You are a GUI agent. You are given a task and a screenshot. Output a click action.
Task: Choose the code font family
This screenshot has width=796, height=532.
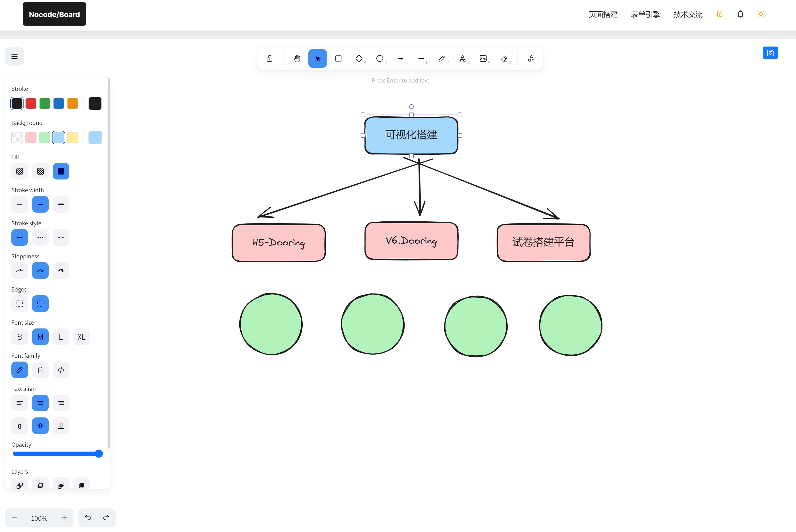(61, 370)
